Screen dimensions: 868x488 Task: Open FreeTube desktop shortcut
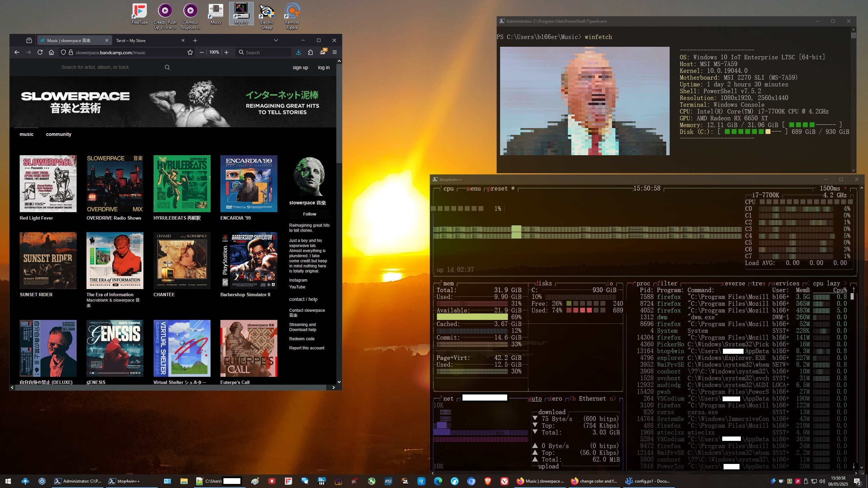(x=139, y=14)
